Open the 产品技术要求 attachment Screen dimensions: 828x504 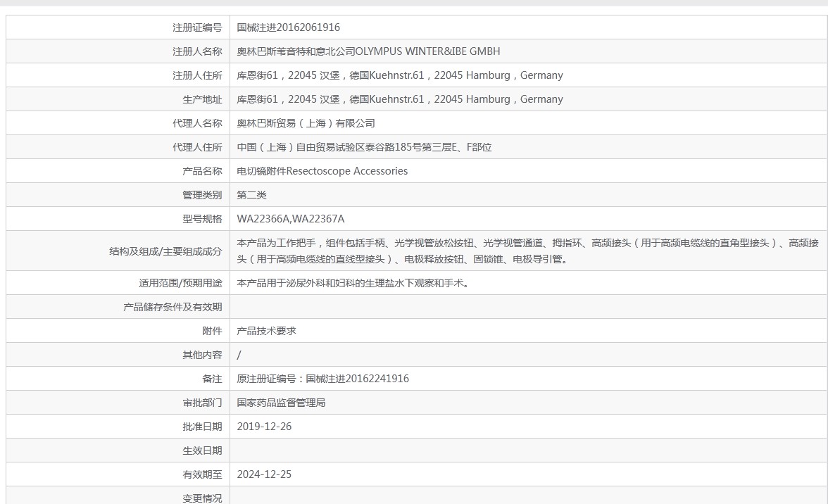[x=266, y=331]
